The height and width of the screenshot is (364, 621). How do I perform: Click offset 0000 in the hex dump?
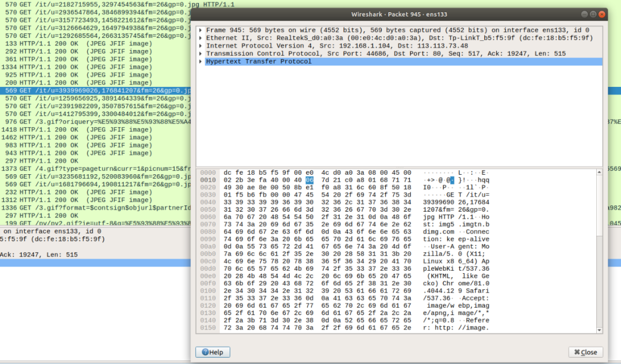point(208,173)
